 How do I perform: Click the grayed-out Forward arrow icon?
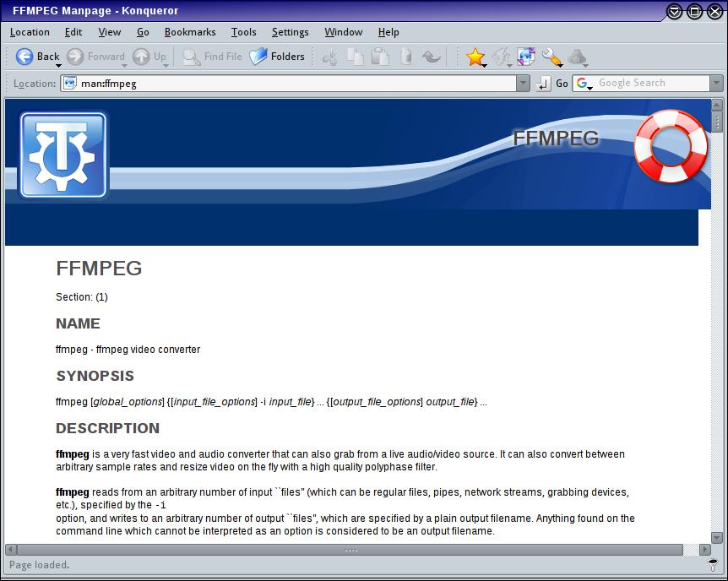tap(75, 57)
